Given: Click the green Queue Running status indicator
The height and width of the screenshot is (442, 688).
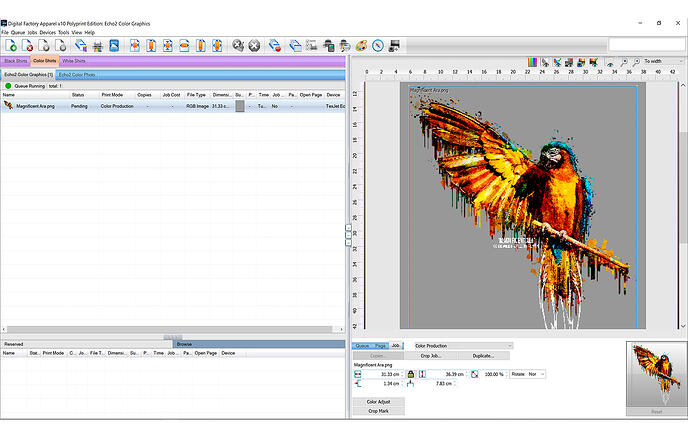Looking at the screenshot, I should (x=8, y=86).
